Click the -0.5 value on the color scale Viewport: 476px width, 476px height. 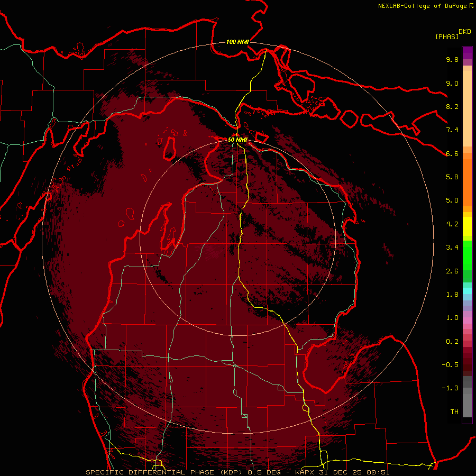coord(450,365)
